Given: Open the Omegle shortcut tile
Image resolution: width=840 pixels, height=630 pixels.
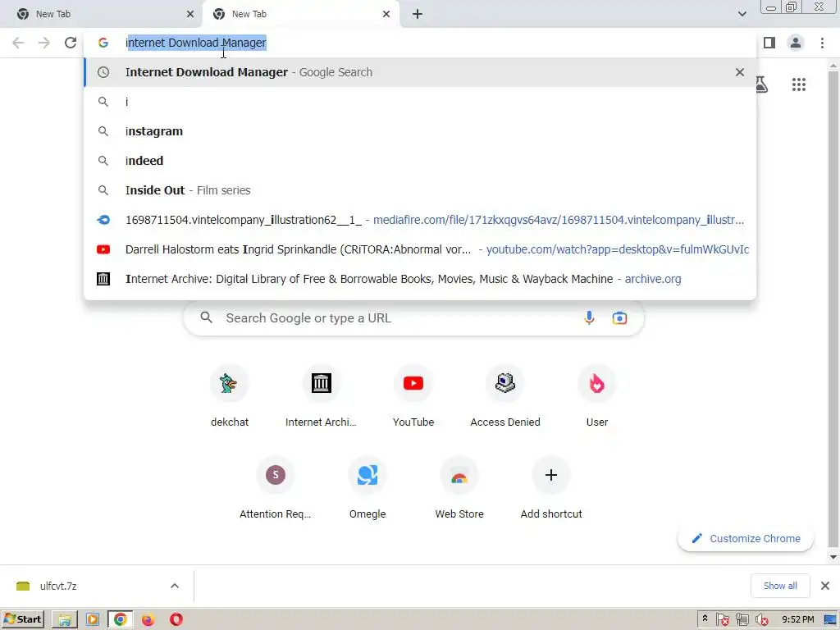Looking at the screenshot, I should (367, 489).
